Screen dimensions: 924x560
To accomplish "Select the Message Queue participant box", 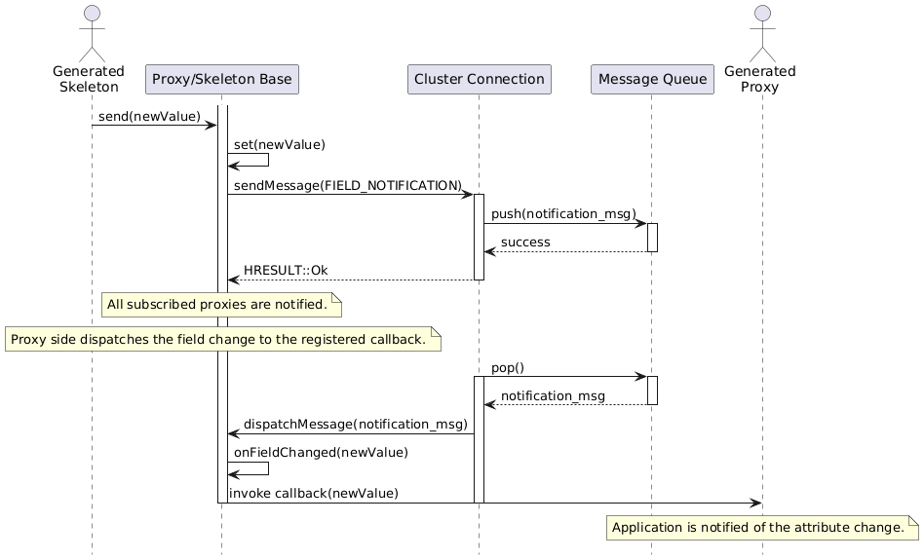I will (x=652, y=80).
